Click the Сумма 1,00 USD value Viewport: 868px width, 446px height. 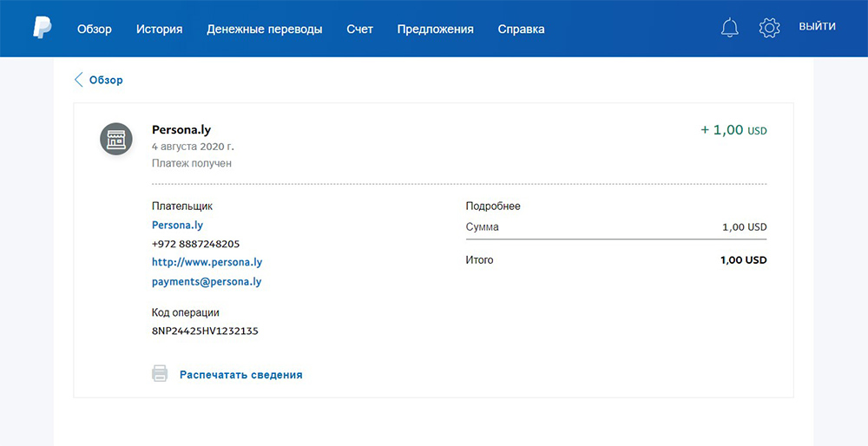tap(745, 227)
